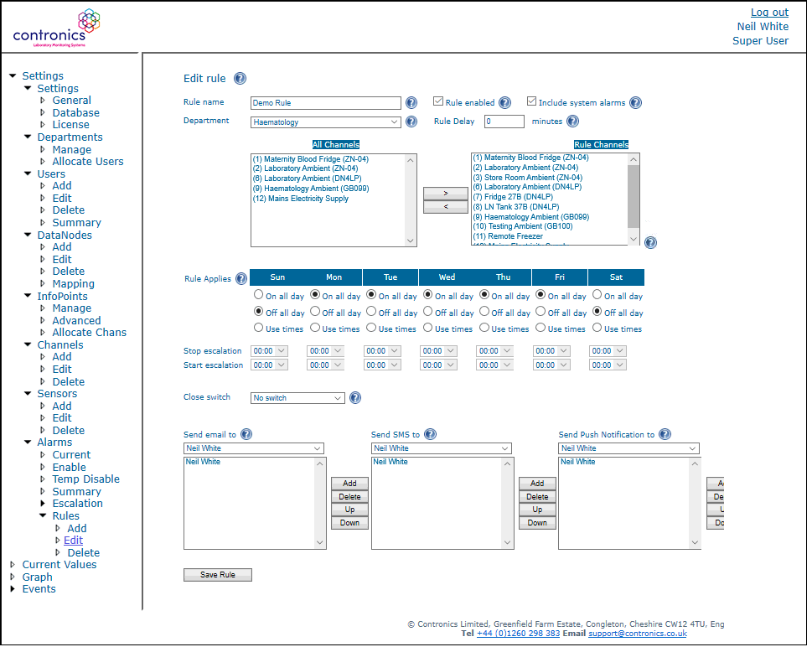Viewport: 812px width, 647px height.
Task: Click the Log out link
Action: tap(769, 12)
